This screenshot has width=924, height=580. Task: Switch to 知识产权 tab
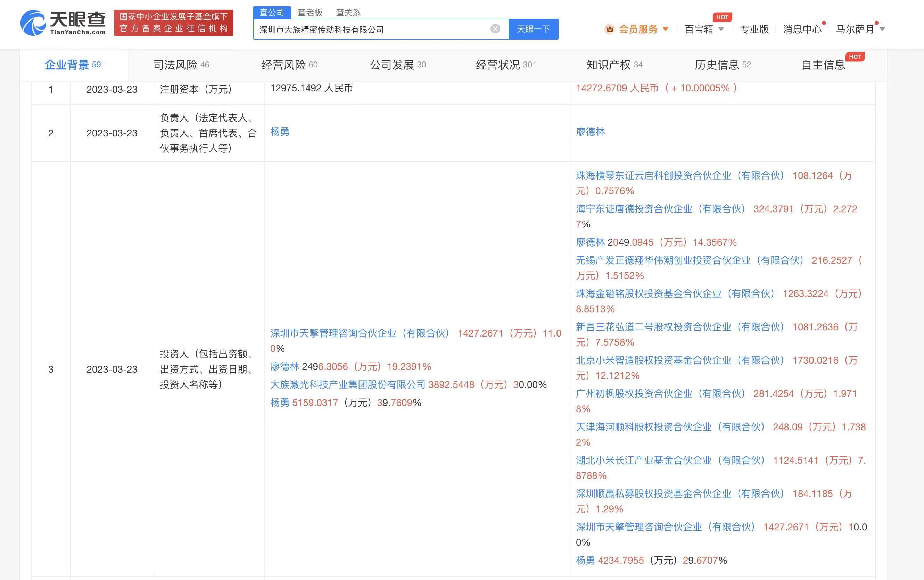(614, 65)
